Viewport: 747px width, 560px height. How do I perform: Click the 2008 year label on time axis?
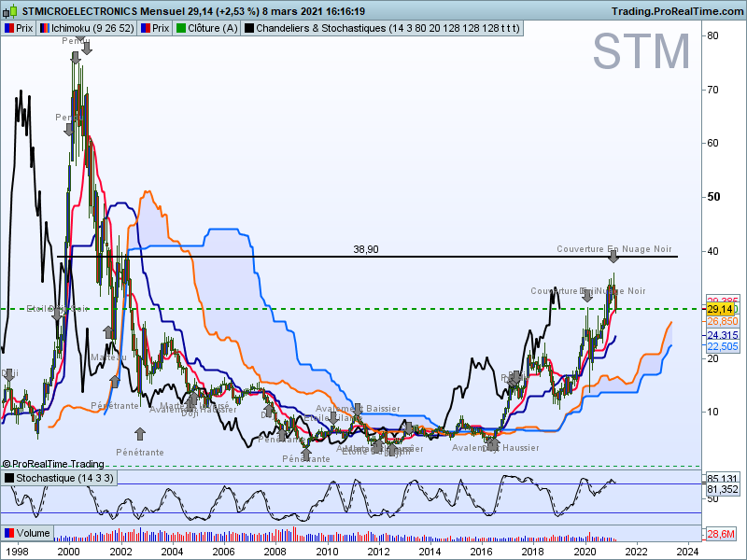pos(275,552)
